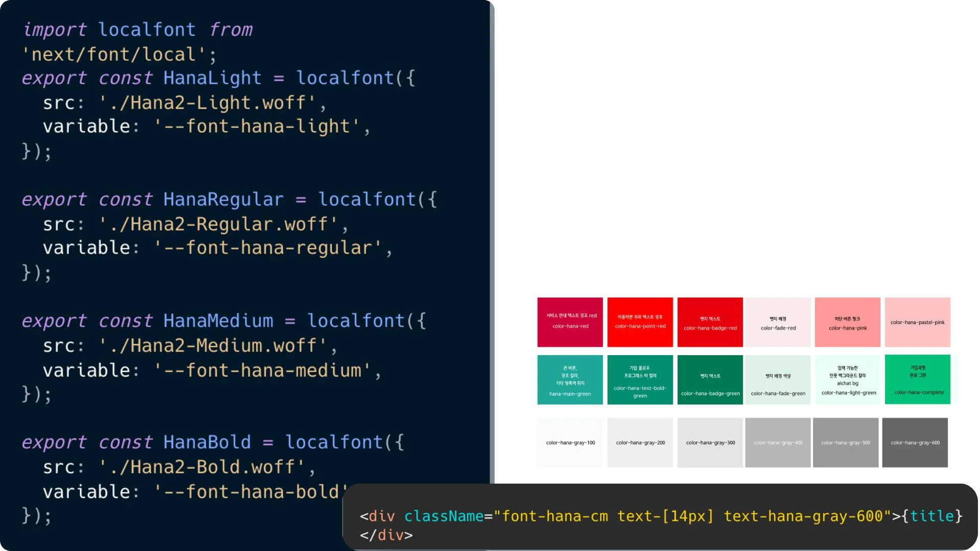The height and width of the screenshot is (551, 980).
Task: Click the color-hana-gray-100 swatch
Action: 570,442
